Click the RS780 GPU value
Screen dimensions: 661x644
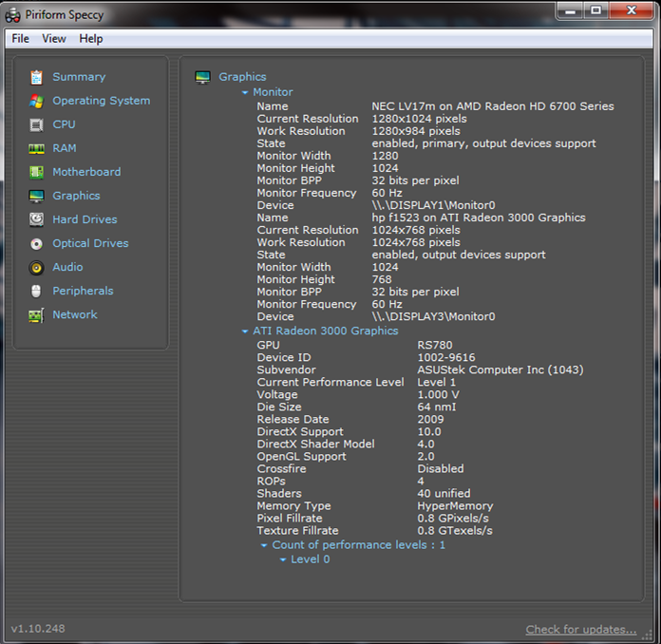click(x=435, y=345)
